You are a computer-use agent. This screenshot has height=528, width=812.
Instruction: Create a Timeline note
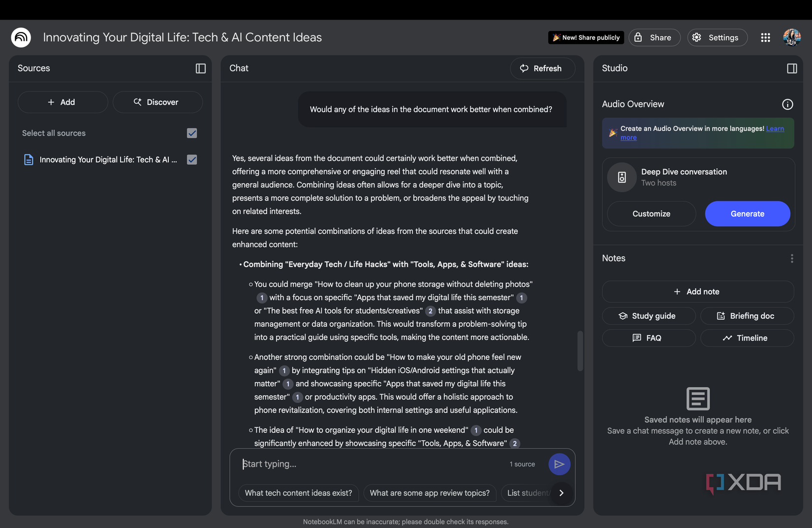pos(747,338)
